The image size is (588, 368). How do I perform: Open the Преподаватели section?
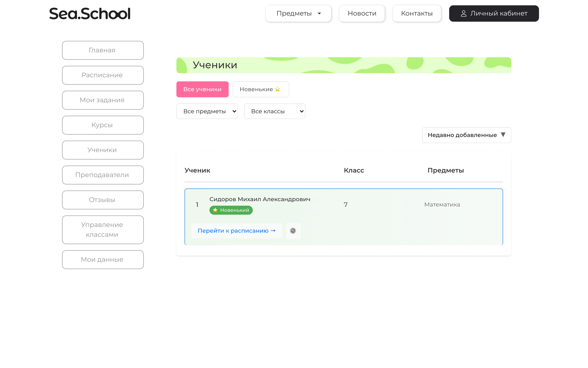(103, 175)
